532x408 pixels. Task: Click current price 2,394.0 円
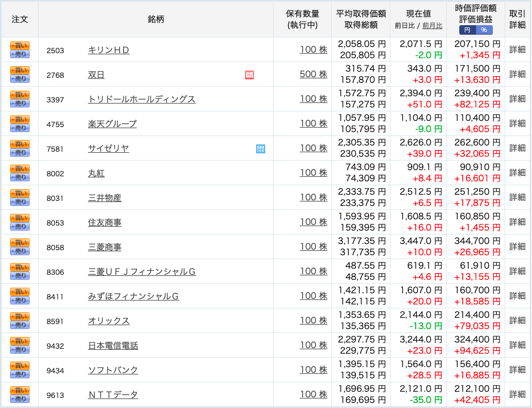(x=421, y=93)
